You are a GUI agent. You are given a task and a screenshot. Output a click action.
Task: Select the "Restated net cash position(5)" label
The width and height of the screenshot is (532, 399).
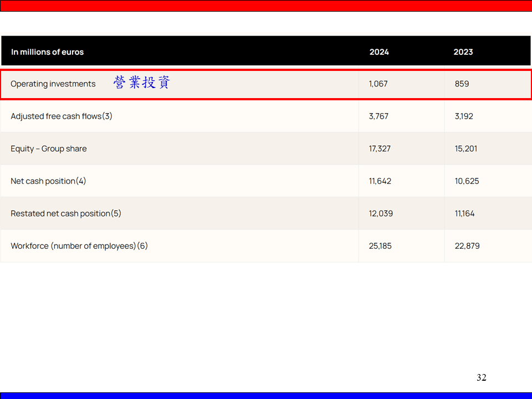(66, 213)
